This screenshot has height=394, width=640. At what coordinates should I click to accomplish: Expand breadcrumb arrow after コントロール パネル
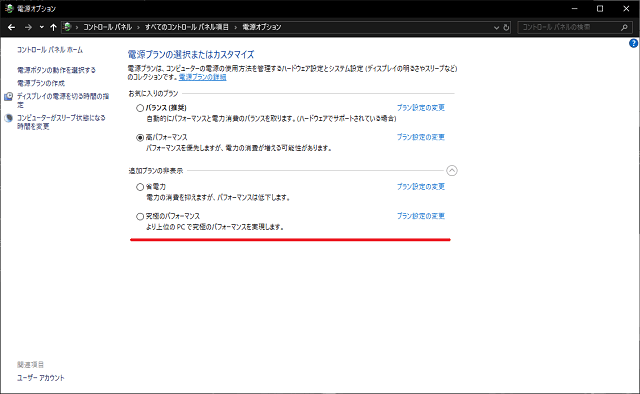click(x=138, y=27)
